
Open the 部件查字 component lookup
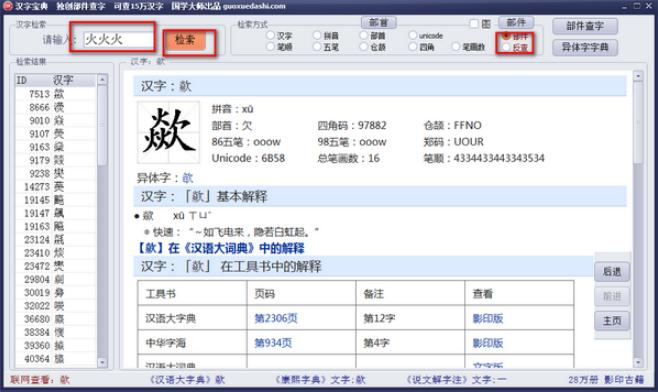tap(585, 26)
